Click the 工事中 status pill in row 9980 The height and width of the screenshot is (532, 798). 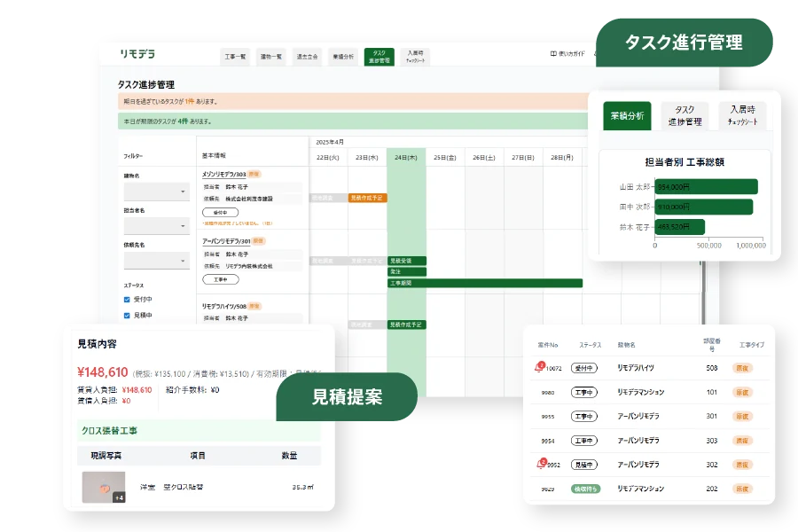[x=583, y=392]
